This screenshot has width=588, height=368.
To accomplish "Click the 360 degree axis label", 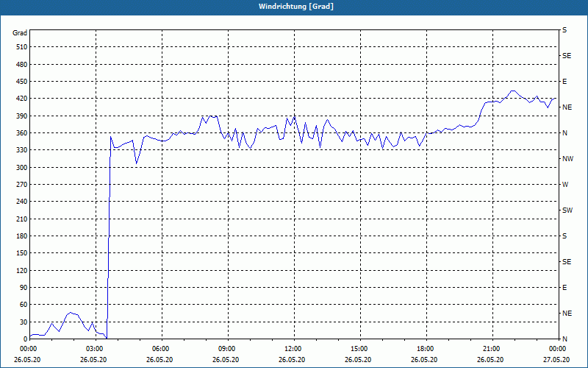I will [x=22, y=133].
